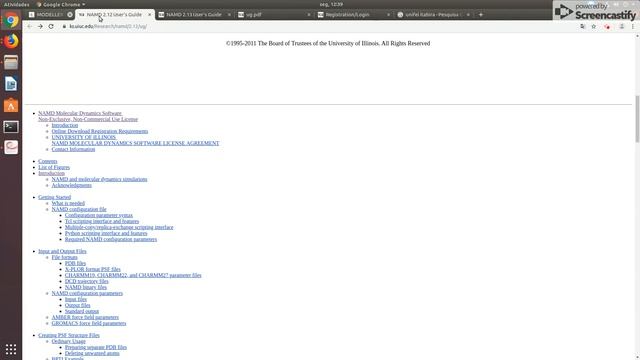
Task: Open the Standard output link
Action: 82,311
